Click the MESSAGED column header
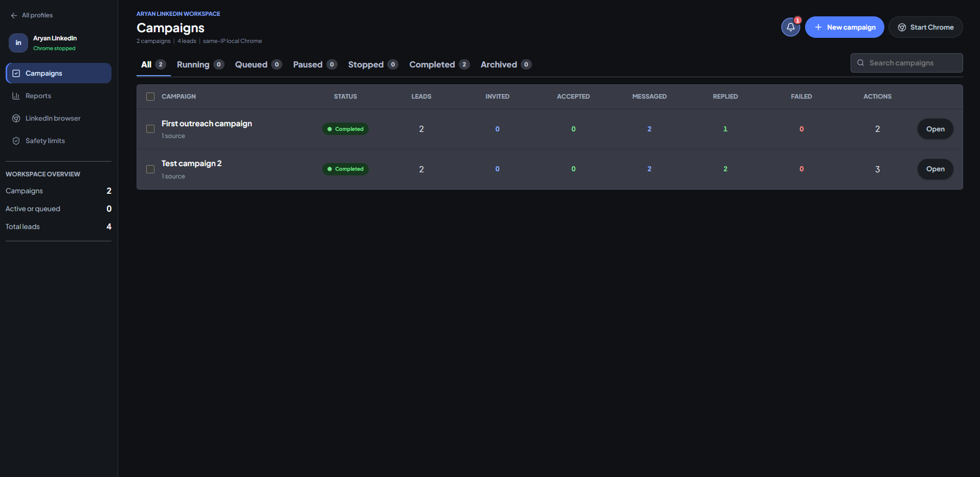The width and height of the screenshot is (980, 477). click(650, 97)
